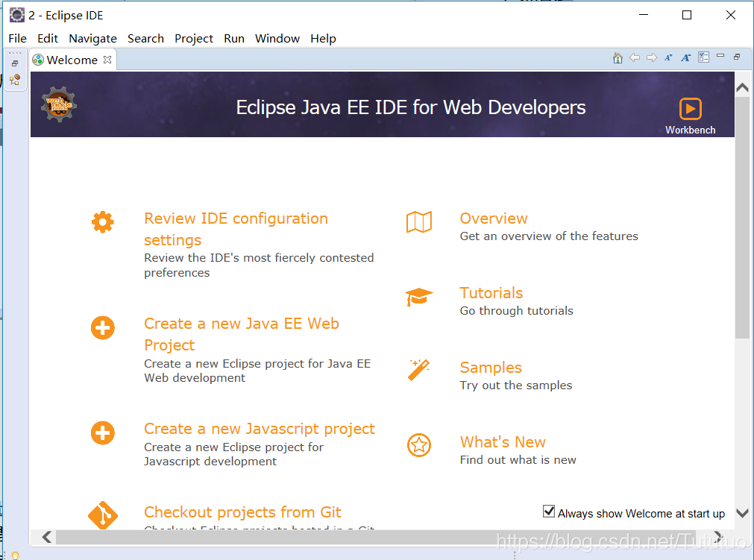This screenshot has width=754, height=560.
Task: Open the Workbench via the play icon
Action: pos(690,109)
